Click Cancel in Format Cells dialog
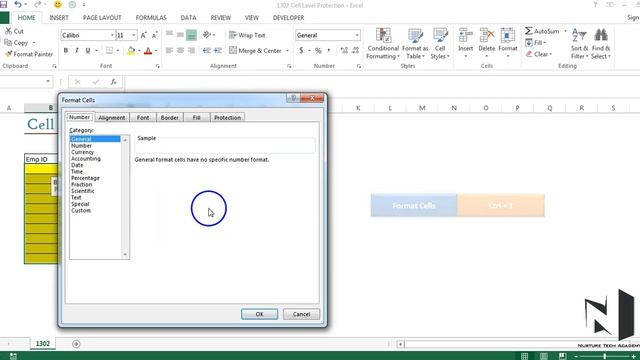640x360 pixels. tap(301, 314)
